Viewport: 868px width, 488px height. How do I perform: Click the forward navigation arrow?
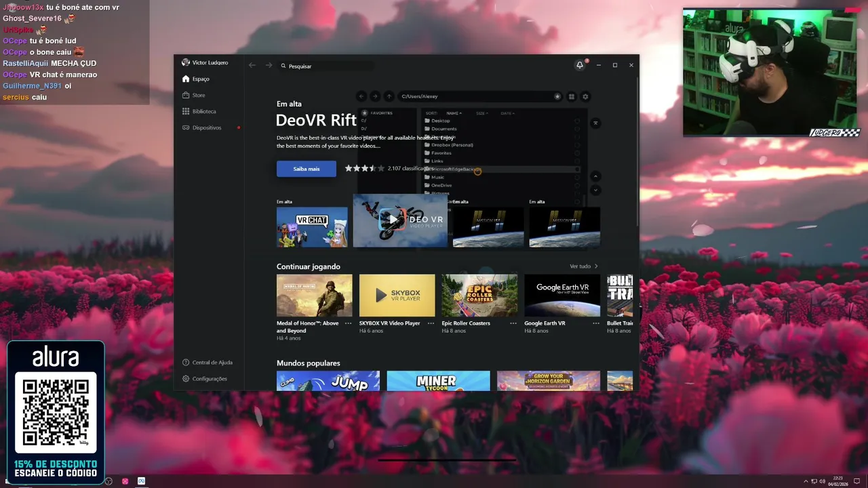[269, 65]
